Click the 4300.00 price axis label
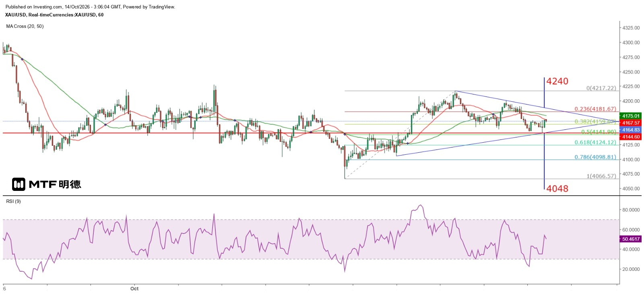Screen dimensions: 644x295 coord(631,43)
